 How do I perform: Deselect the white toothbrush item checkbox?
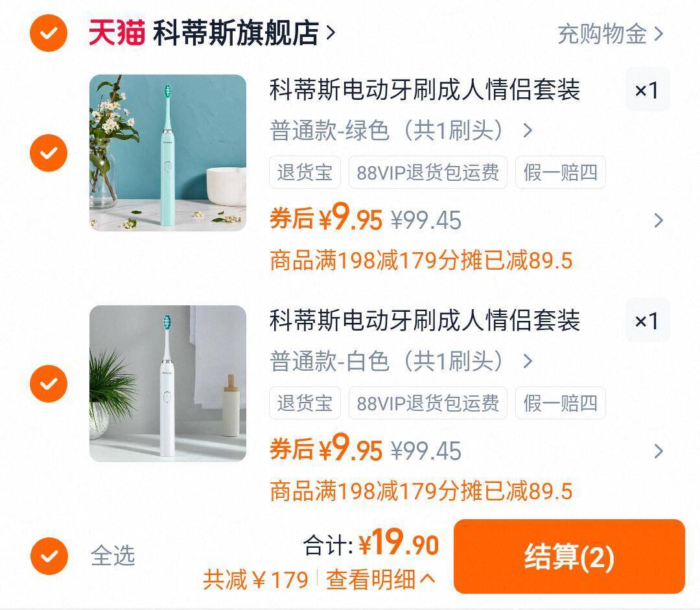(x=49, y=384)
